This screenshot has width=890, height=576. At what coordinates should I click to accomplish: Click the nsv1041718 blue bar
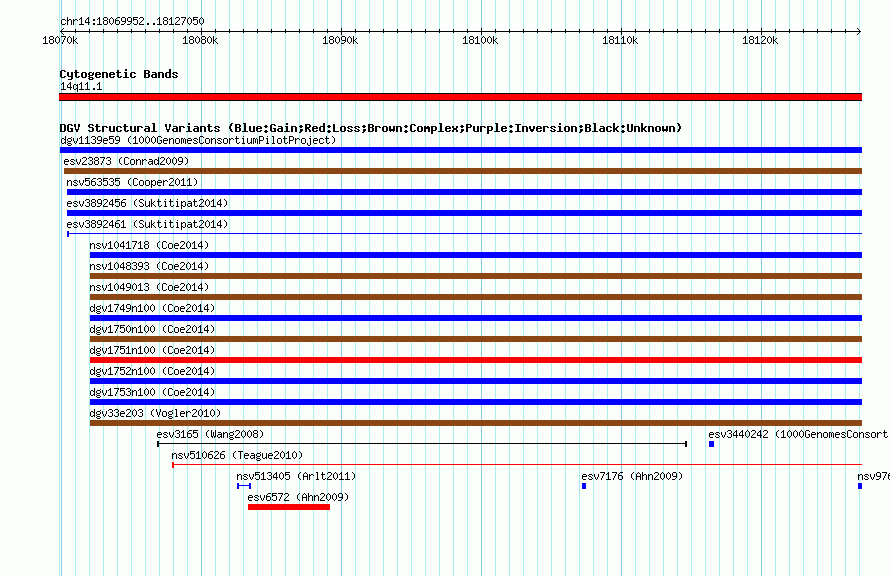tap(476, 255)
